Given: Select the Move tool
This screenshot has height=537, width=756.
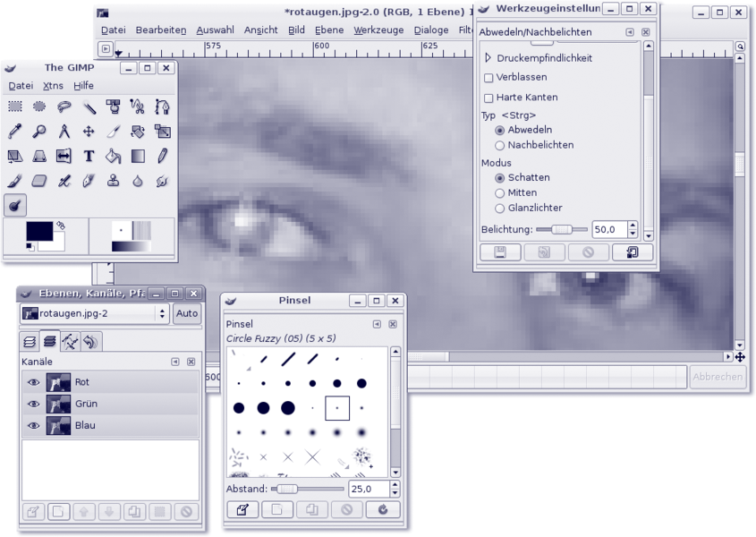Looking at the screenshot, I should point(89,132).
